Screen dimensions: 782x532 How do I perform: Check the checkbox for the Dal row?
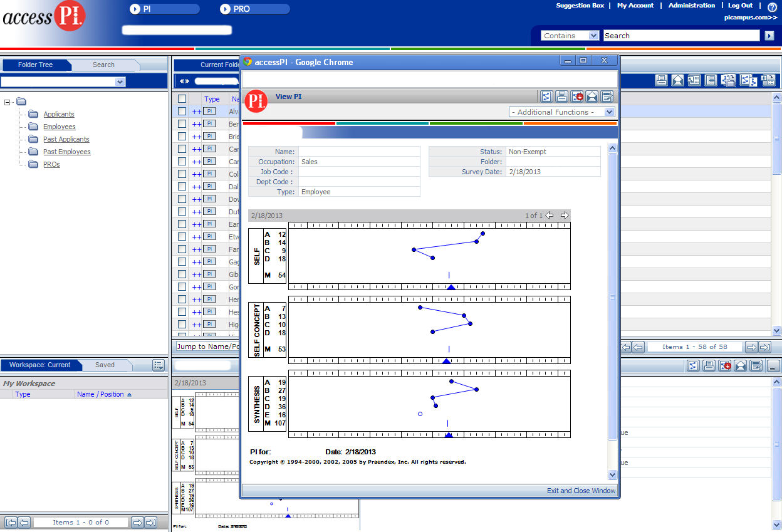click(x=182, y=186)
